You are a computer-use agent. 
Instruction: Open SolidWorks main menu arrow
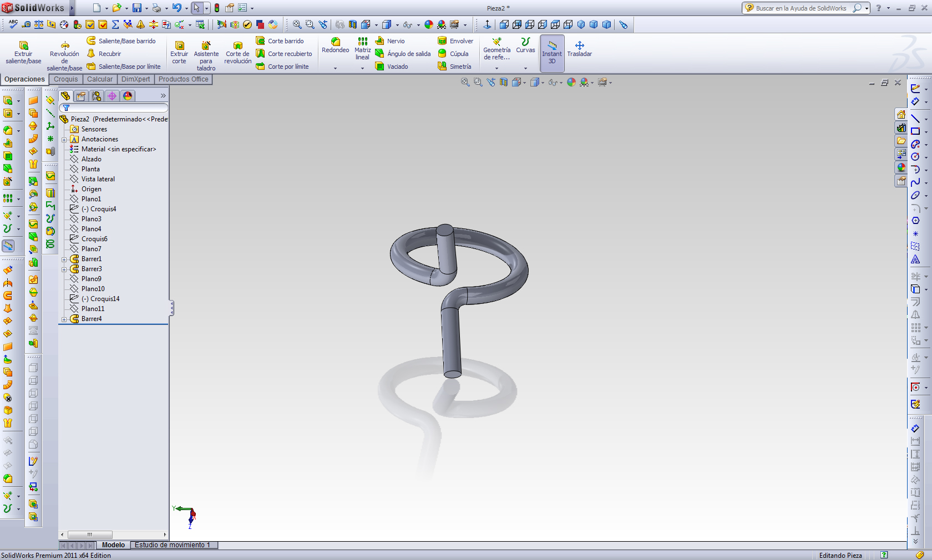pyautogui.click(x=72, y=8)
